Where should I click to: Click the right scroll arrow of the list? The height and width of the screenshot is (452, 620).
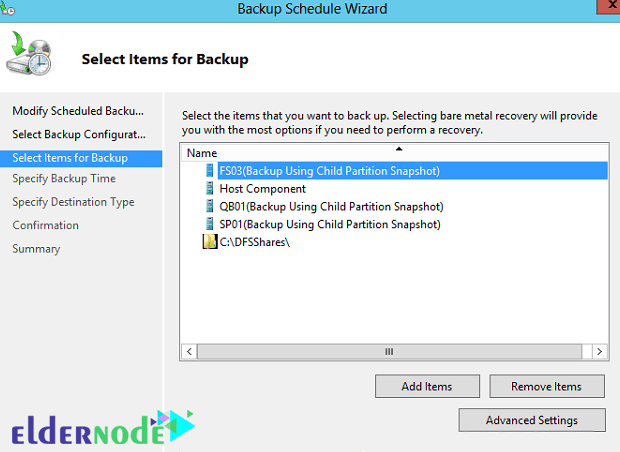coord(599,352)
